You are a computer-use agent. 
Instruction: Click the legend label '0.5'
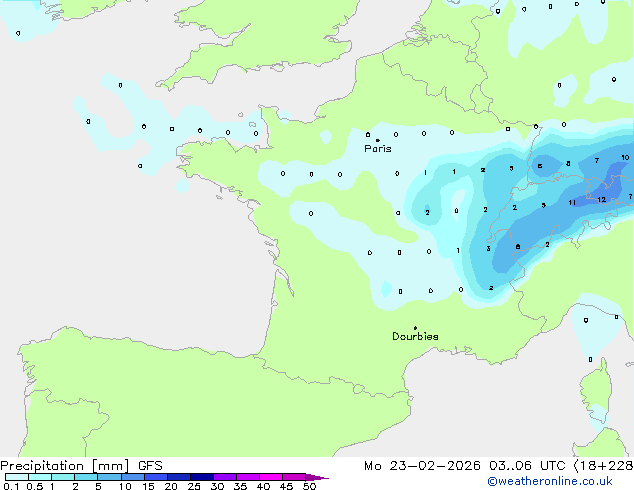35,486
